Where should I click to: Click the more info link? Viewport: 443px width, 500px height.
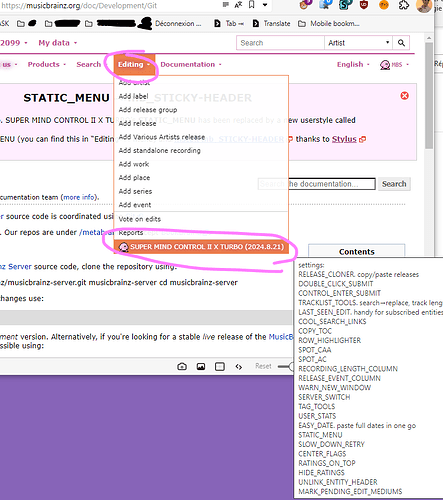(79, 197)
